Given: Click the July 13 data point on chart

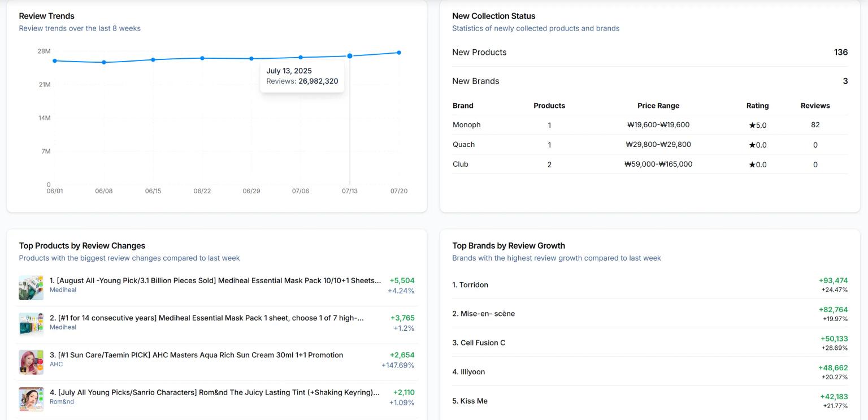Looking at the screenshot, I should click(x=350, y=56).
